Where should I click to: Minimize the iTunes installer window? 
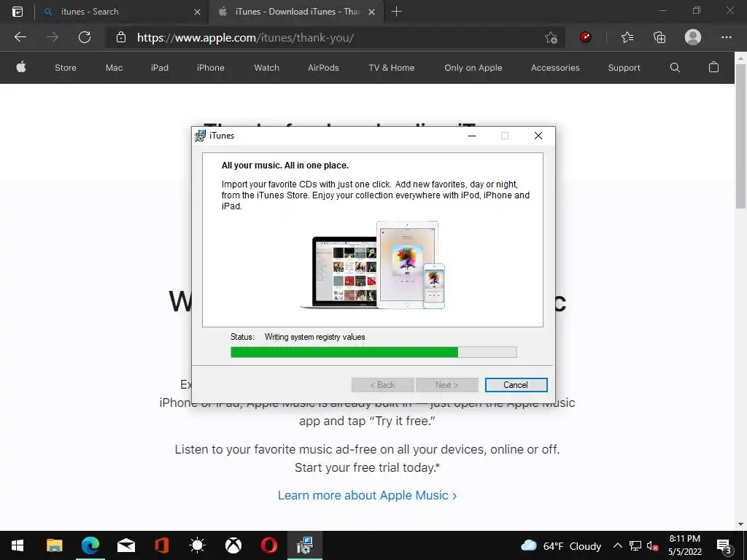point(472,136)
